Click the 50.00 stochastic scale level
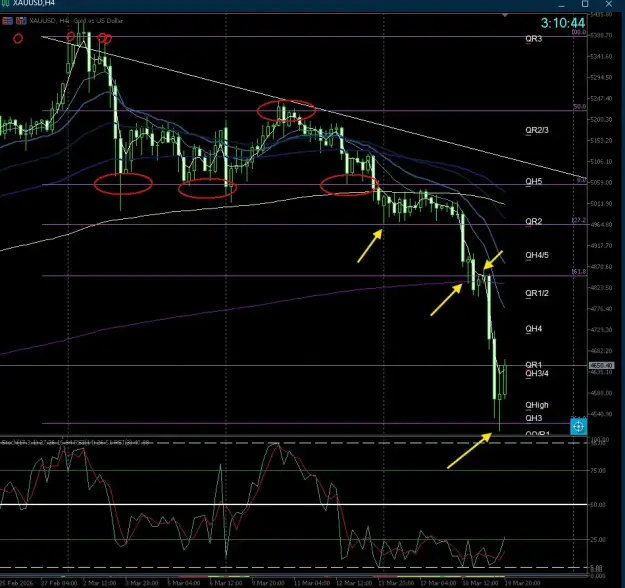The image size is (625, 588). (598, 505)
